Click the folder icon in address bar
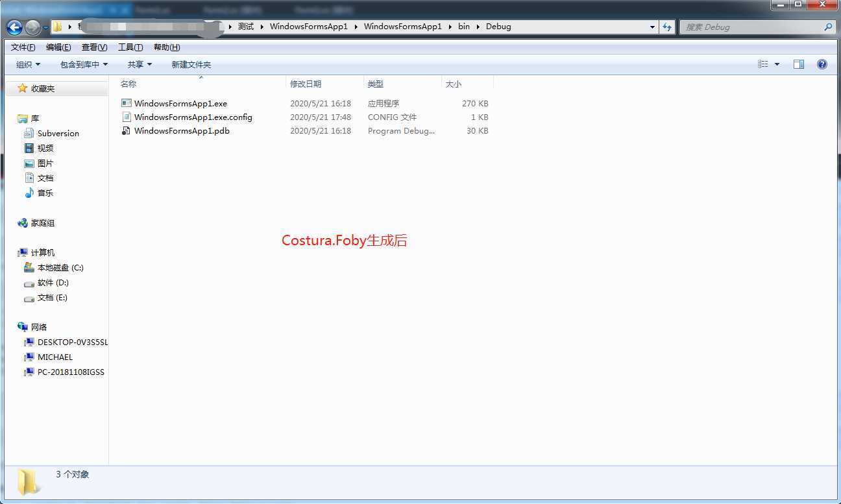 pyautogui.click(x=57, y=27)
